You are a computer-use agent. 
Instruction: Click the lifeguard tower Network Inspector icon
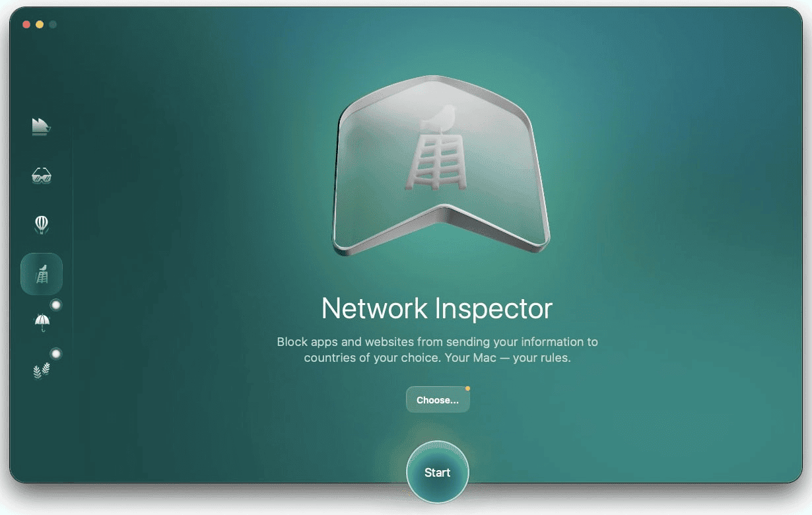pyautogui.click(x=41, y=273)
